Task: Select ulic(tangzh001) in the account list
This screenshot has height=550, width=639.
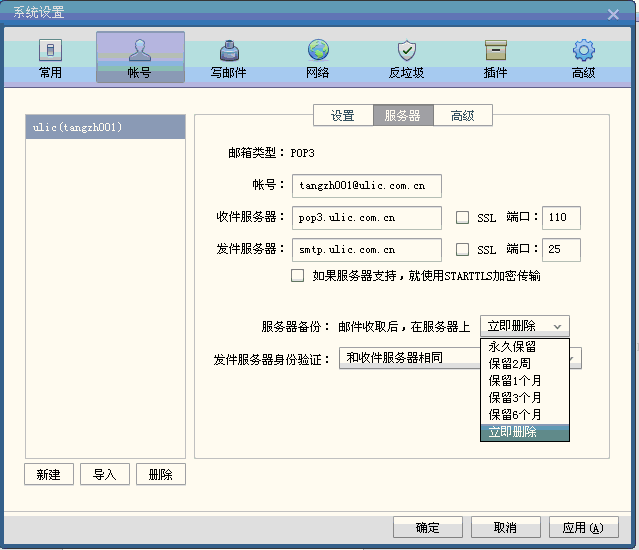Action: (x=105, y=127)
